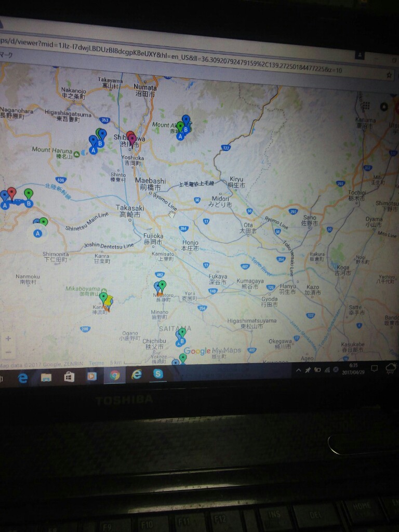Select the green pin above the western B marker
The image size is (399, 532).
[x=29, y=194]
